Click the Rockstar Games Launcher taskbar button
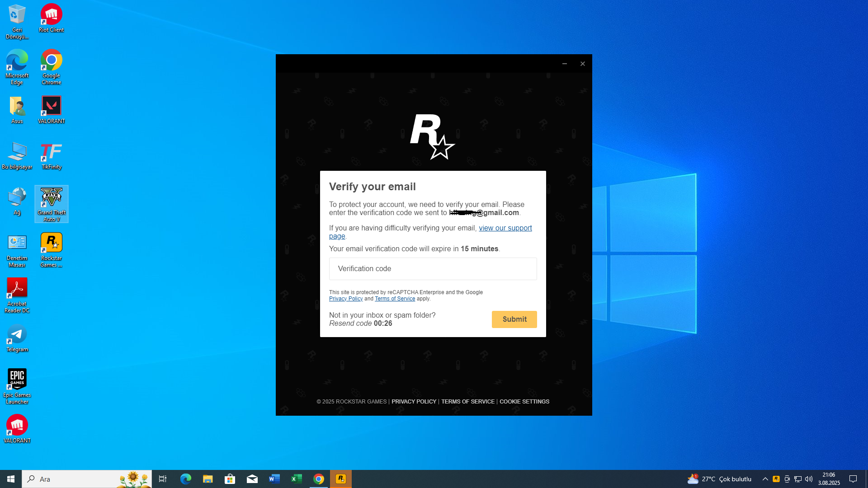The width and height of the screenshot is (868, 488). click(341, 479)
